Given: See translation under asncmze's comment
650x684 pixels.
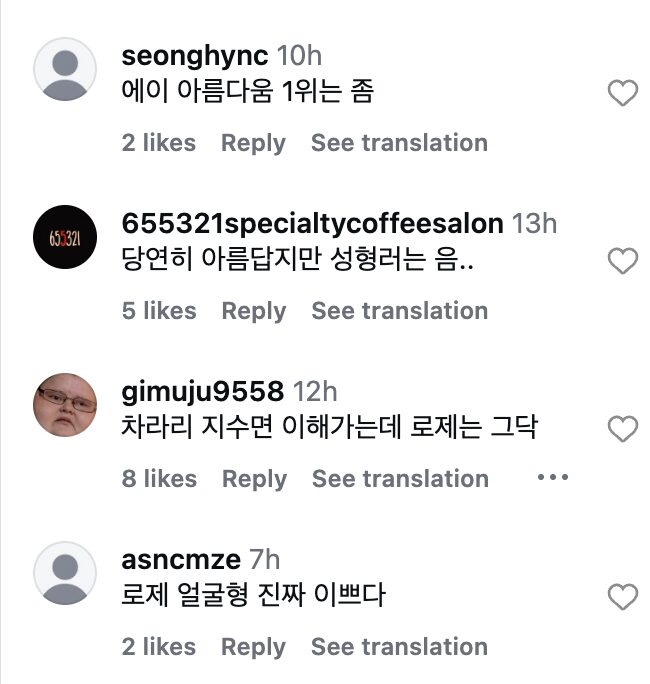Looking at the screenshot, I should pyautogui.click(x=399, y=647).
